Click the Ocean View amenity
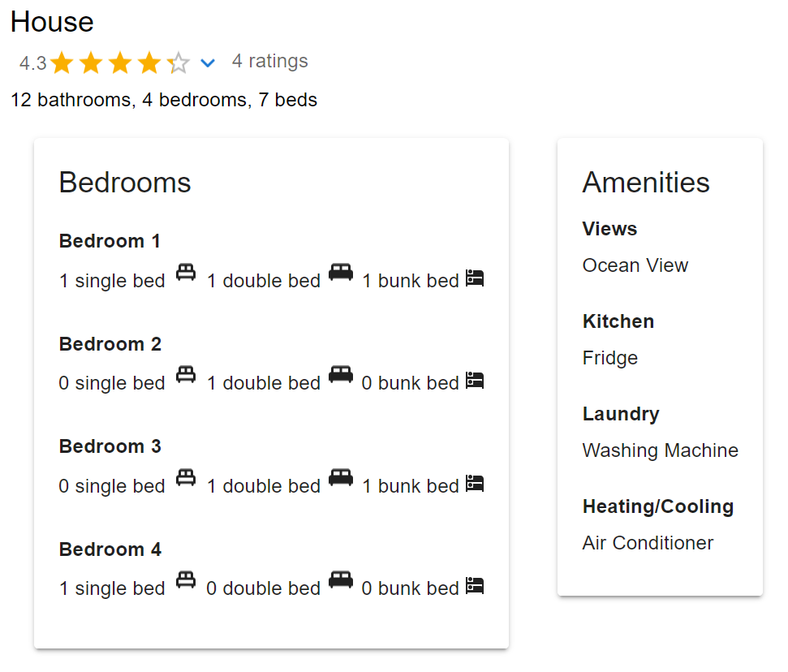 click(635, 265)
